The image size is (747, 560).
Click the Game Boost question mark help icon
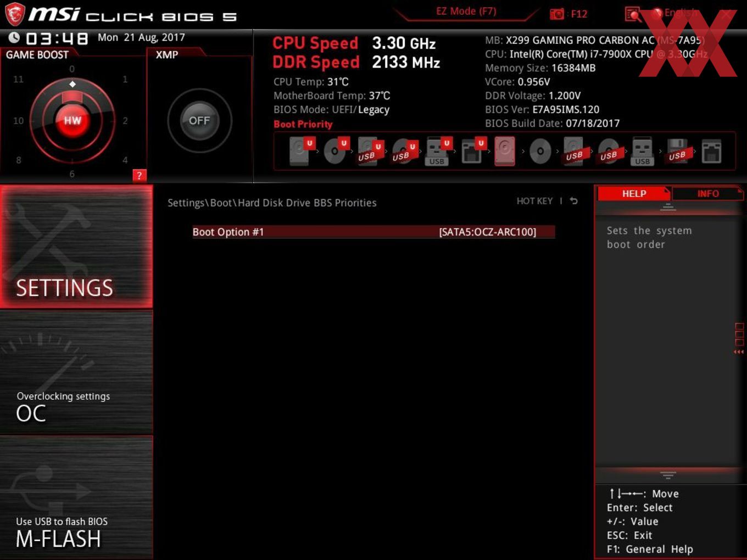[140, 176]
